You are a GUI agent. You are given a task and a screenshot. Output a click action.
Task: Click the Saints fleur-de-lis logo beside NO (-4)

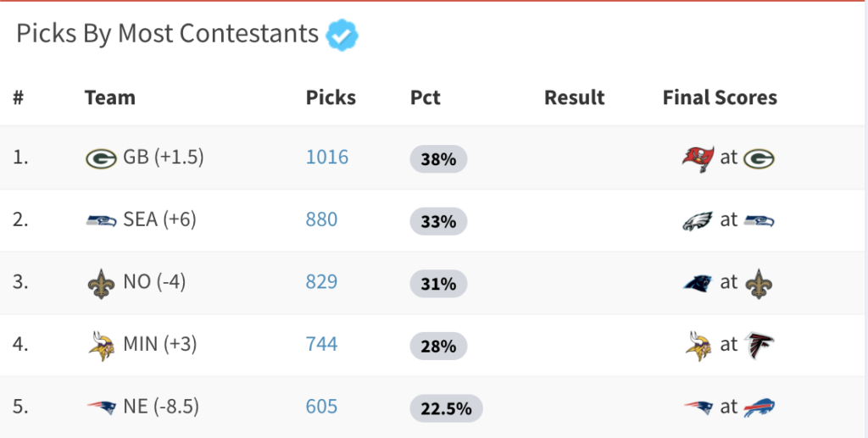102,284
